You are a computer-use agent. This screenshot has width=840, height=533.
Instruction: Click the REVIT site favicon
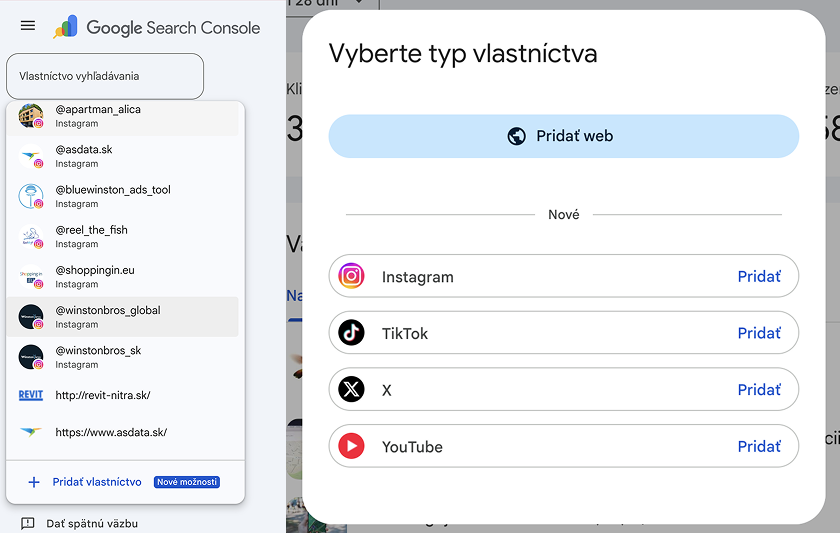[x=31, y=395]
